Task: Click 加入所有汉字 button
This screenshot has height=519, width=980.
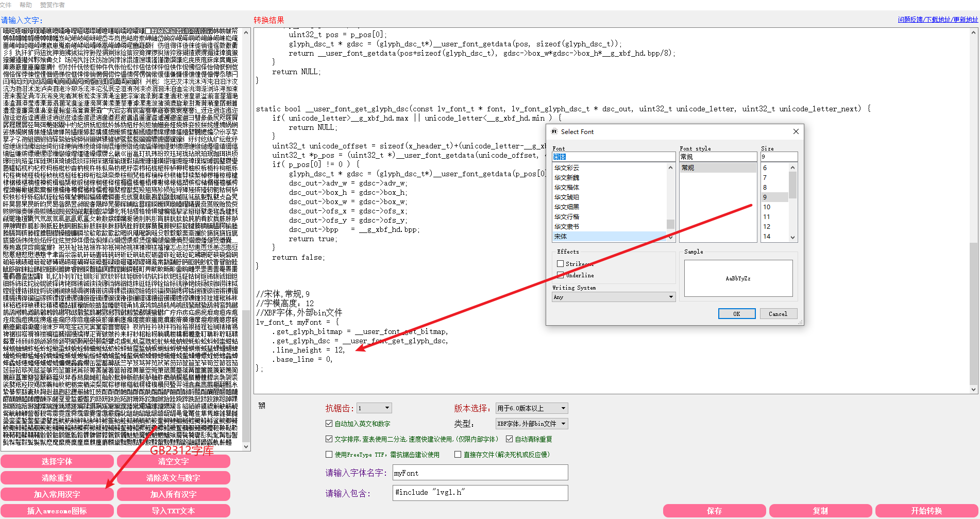Action: tap(174, 494)
